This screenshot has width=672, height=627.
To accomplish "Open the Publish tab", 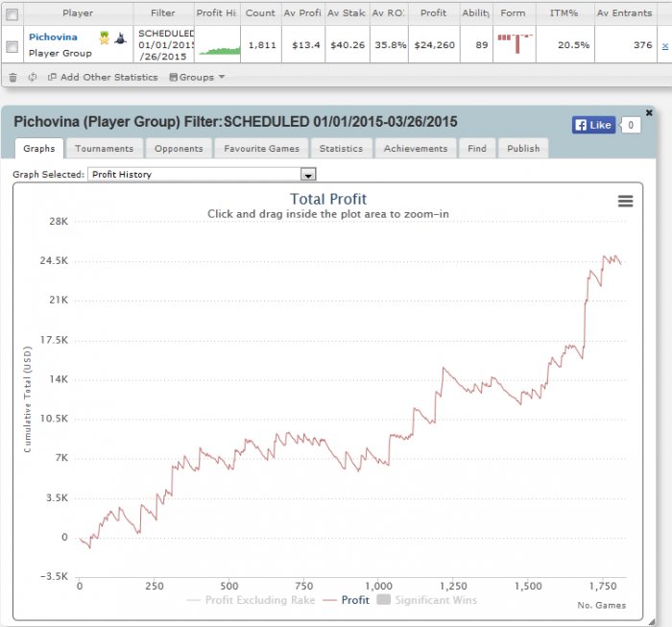I will coord(523,148).
